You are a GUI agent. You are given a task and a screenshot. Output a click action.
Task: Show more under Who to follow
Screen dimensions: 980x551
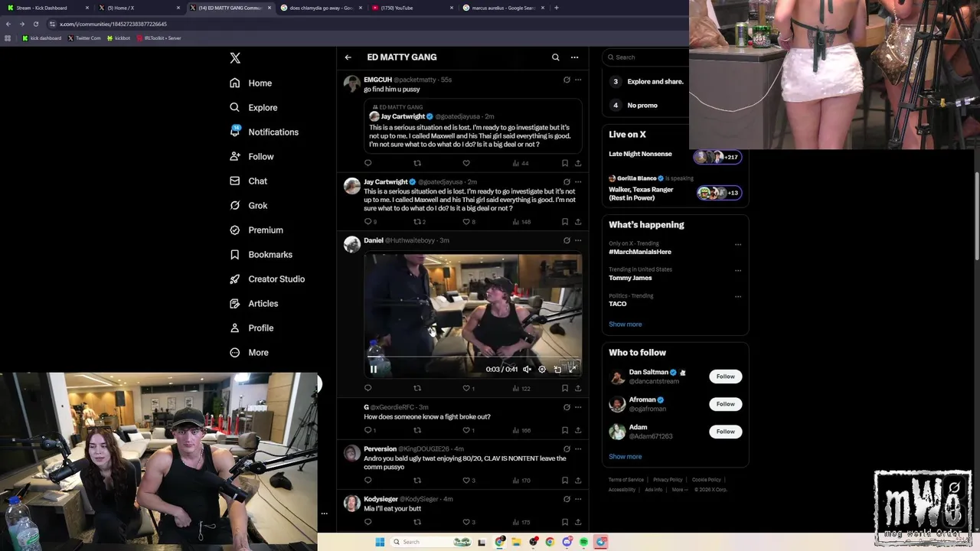(x=626, y=457)
